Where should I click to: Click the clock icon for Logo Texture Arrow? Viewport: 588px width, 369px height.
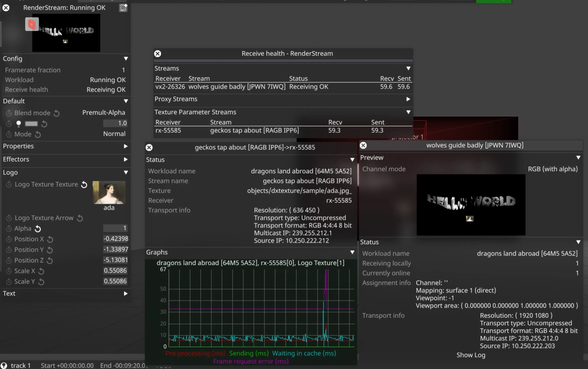[9, 218]
